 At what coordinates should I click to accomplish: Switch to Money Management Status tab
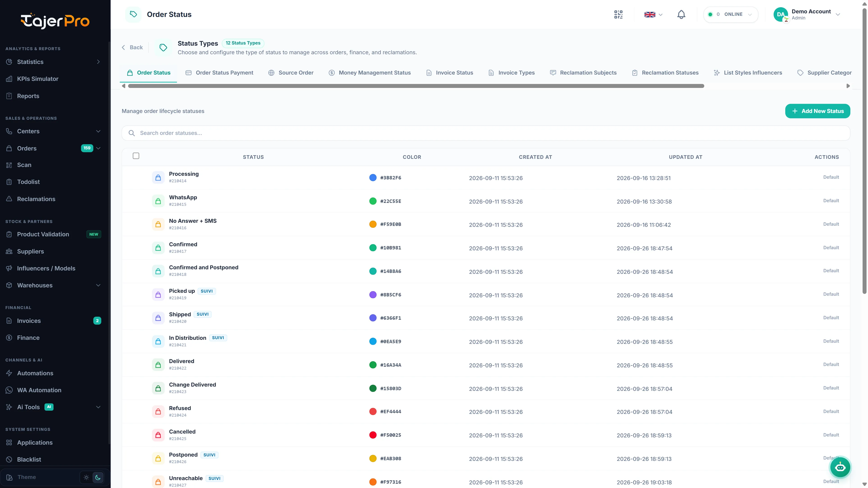pyautogui.click(x=370, y=73)
